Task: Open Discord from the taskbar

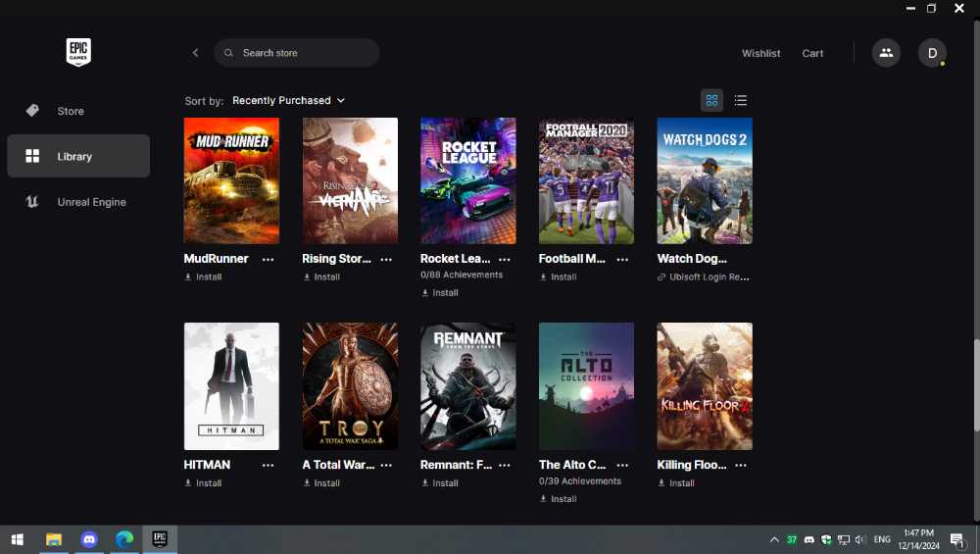Action: point(89,539)
